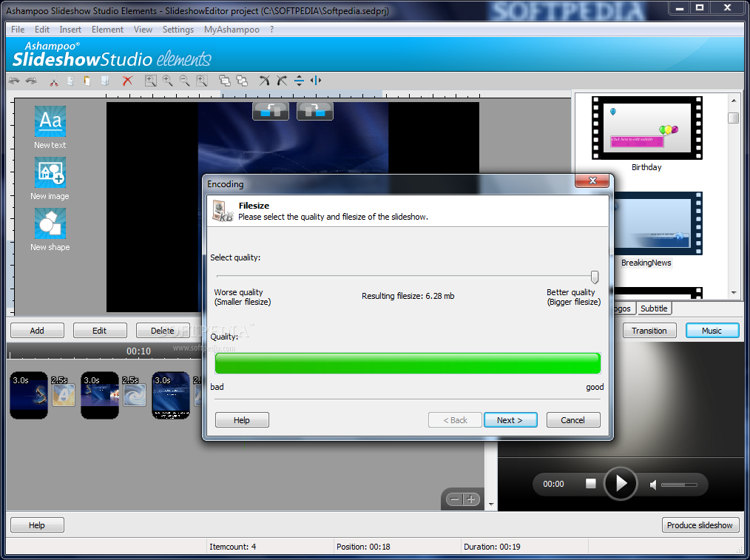Click the send to back icon
This screenshot has height=560, width=750.
click(242, 81)
